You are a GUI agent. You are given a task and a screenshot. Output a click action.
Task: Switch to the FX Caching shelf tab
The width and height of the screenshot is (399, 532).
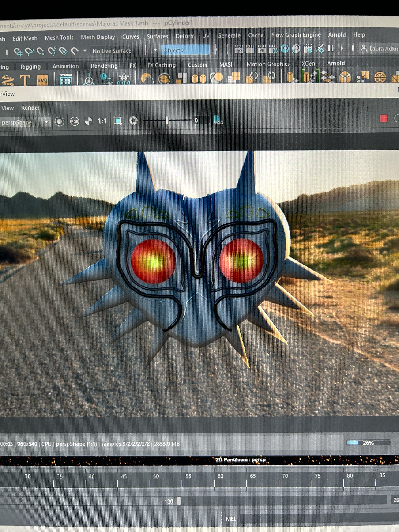point(161,65)
